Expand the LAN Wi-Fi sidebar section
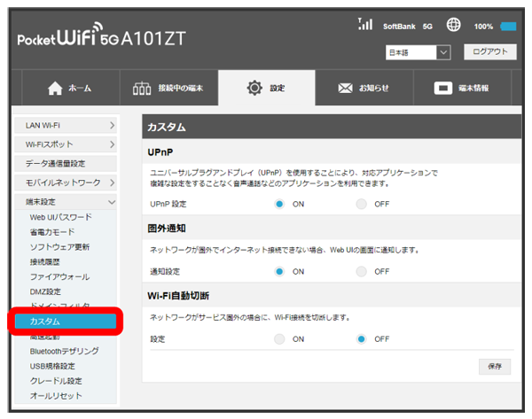The image size is (532, 419). coord(66,126)
